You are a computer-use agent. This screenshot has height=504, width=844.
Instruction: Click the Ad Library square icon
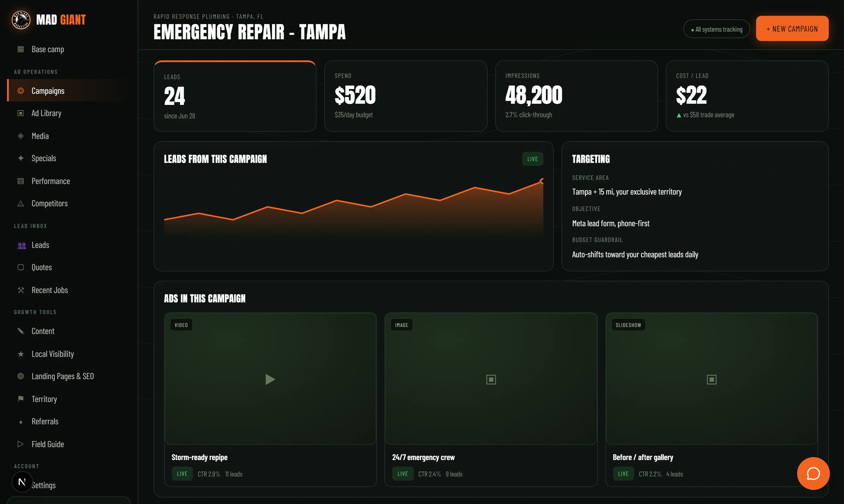point(21,113)
